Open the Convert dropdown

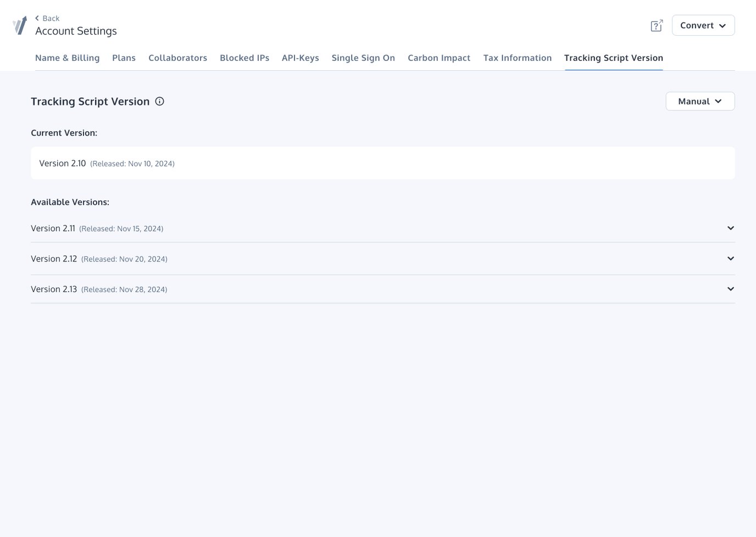pos(703,25)
